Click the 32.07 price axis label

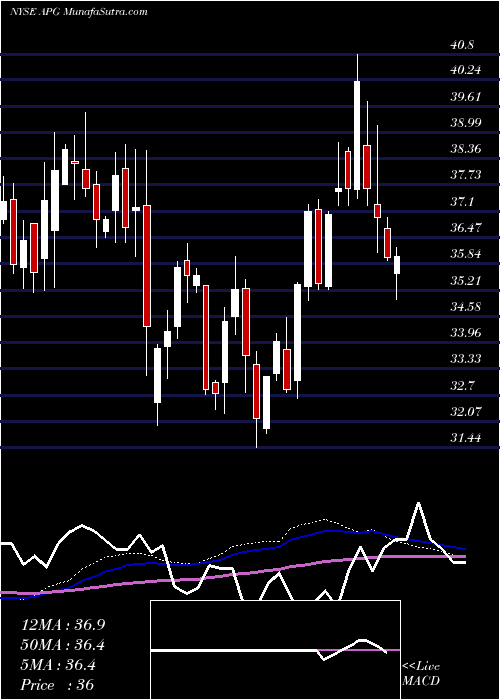click(465, 411)
